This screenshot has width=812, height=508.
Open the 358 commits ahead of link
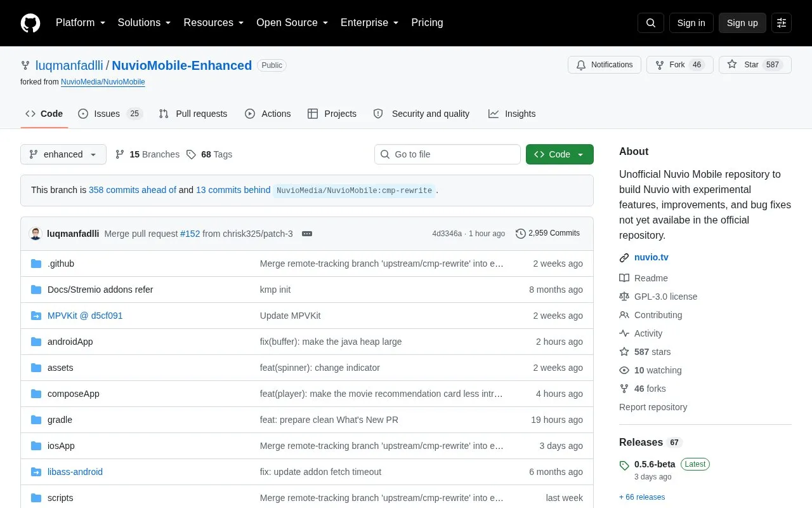pos(133,190)
